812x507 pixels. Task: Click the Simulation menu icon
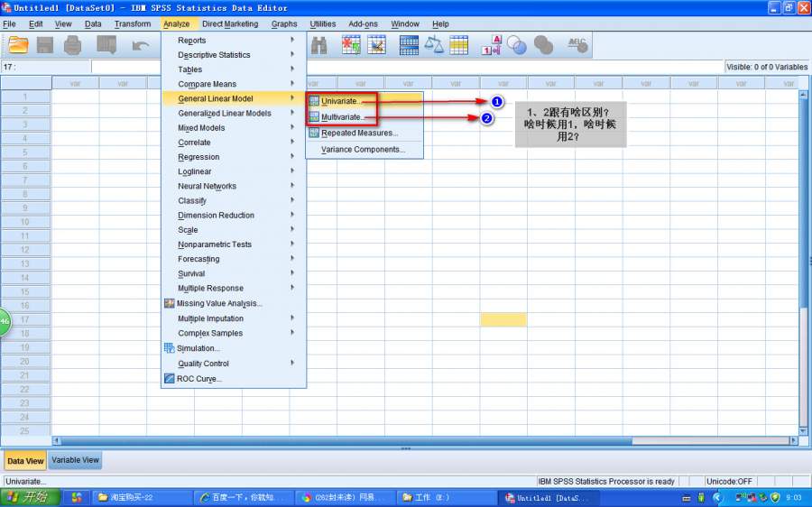[x=170, y=348]
